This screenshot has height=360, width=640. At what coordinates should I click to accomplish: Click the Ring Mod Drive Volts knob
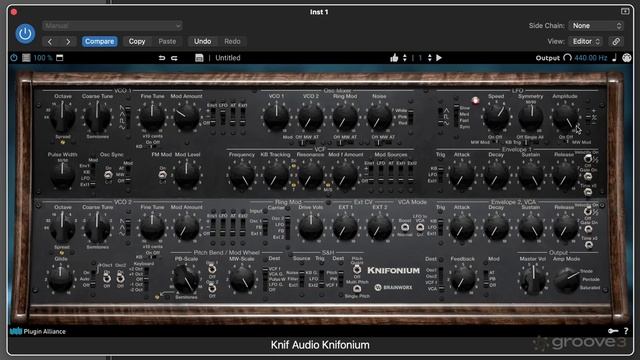coord(311,228)
